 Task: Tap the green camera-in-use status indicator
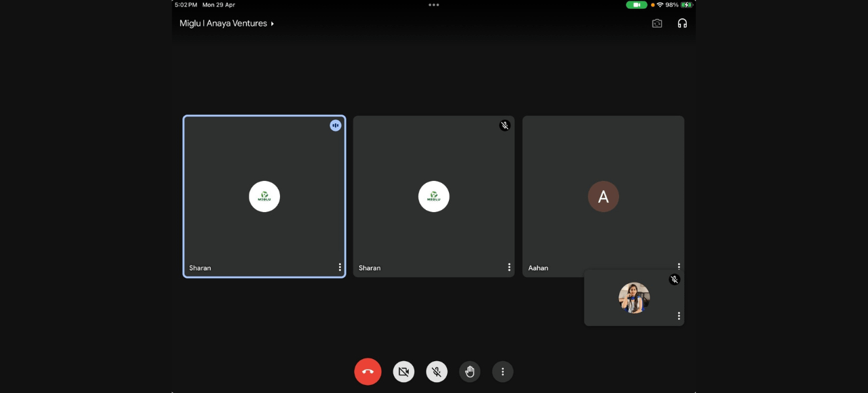click(636, 5)
